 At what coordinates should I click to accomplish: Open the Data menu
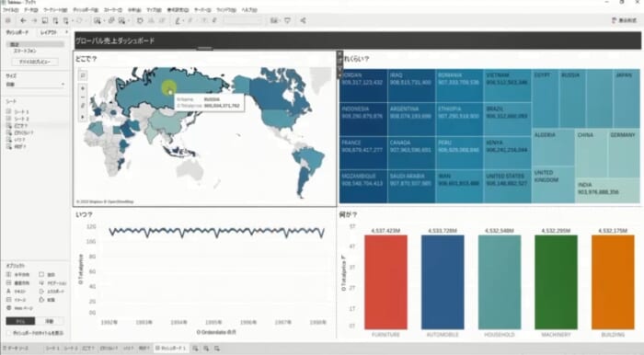tap(30, 9)
